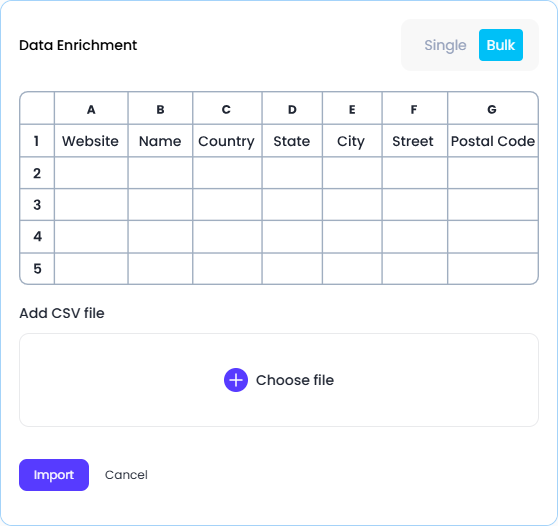
Task: Click the Country header cell
Action: [227, 141]
